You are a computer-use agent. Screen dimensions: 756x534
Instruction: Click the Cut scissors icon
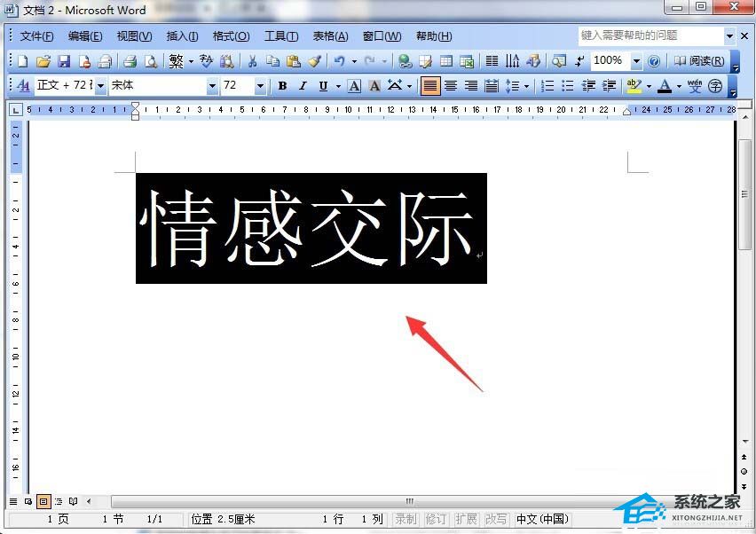coord(252,61)
